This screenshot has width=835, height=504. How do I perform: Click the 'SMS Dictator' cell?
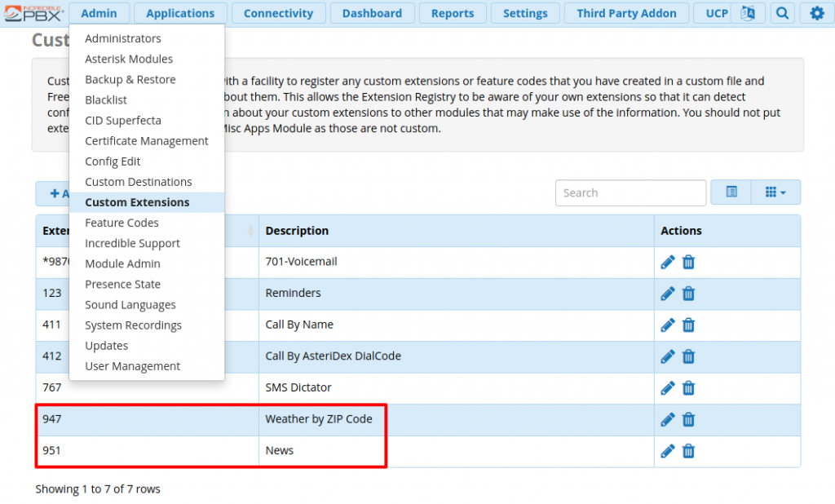tap(457, 388)
